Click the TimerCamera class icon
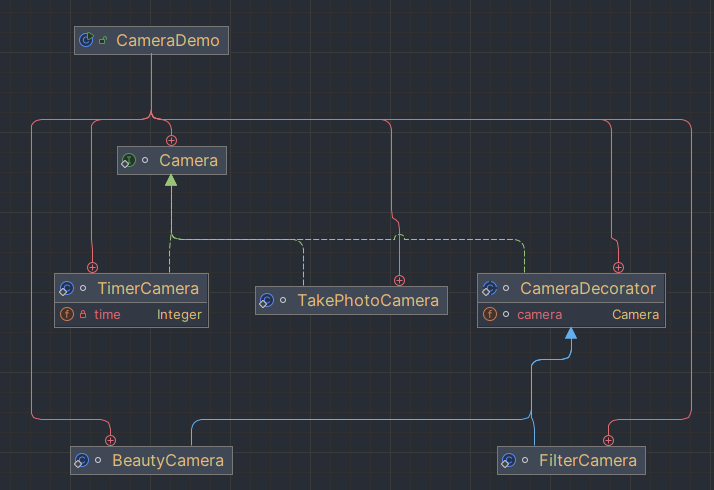 [x=66, y=289]
